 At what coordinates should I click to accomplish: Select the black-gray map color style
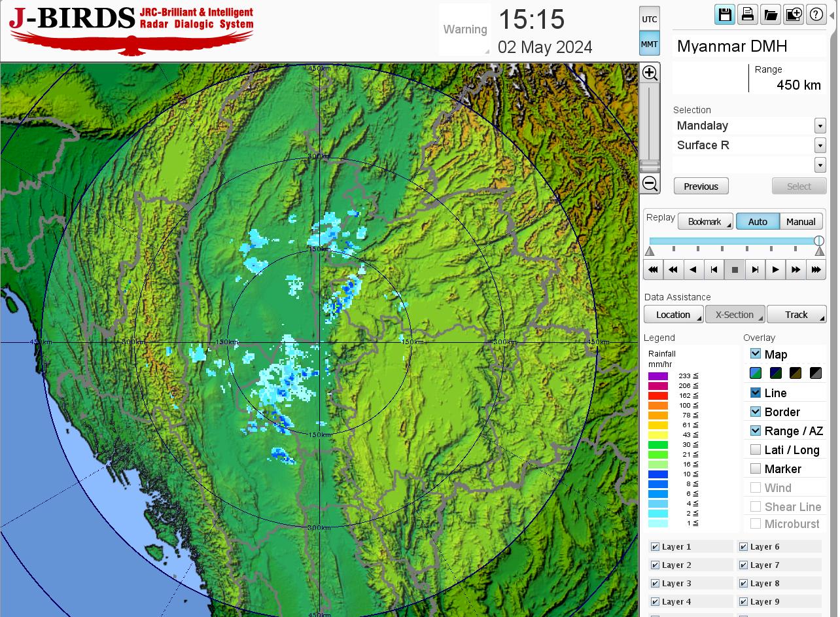(x=816, y=373)
